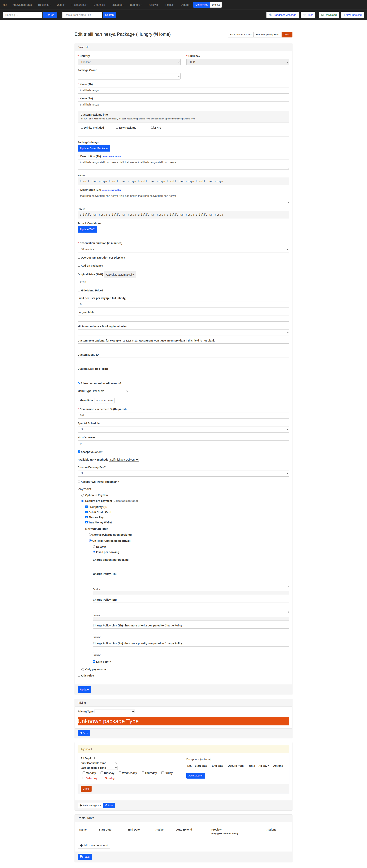The width and height of the screenshot is (367, 868).
Task: Click the Save icon under Pricing Type
Action: [81, 733]
